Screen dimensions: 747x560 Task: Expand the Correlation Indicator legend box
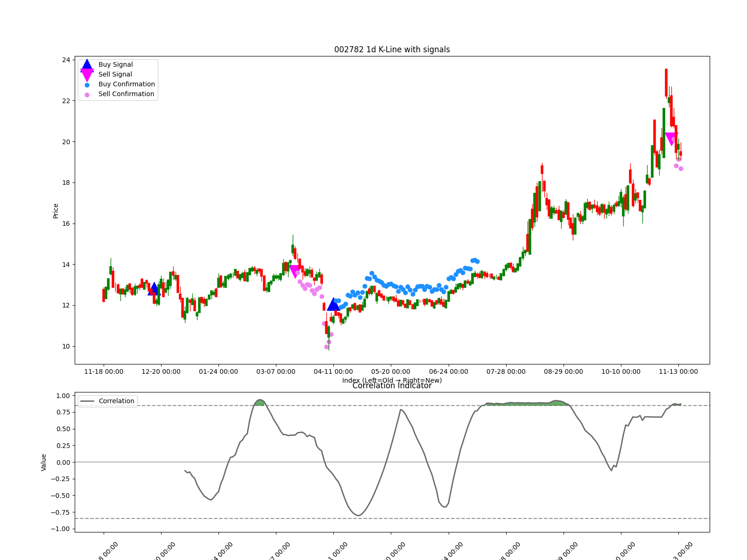click(x=108, y=401)
